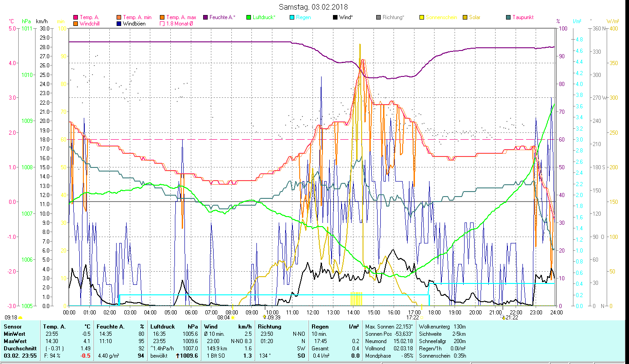Click the '1.8 Monat-Ø' legend label

[179, 24]
